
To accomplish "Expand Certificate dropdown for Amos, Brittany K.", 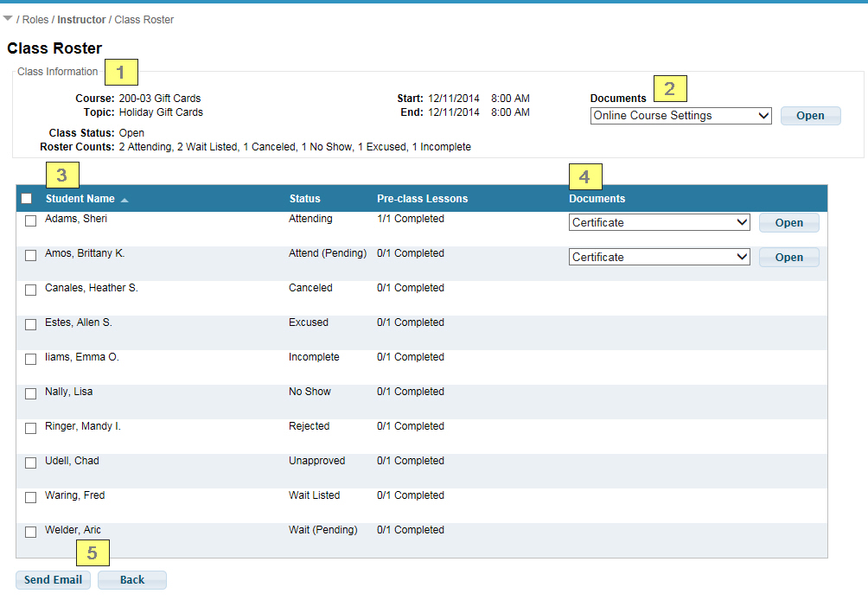I will point(659,257).
